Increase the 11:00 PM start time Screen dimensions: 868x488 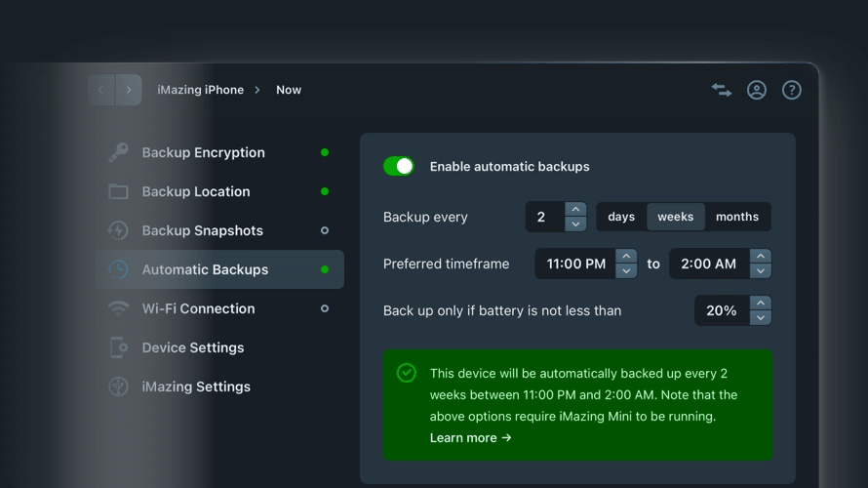click(627, 257)
